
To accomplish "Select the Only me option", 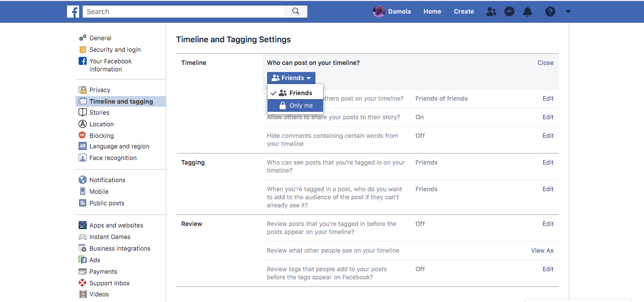I will (295, 106).
